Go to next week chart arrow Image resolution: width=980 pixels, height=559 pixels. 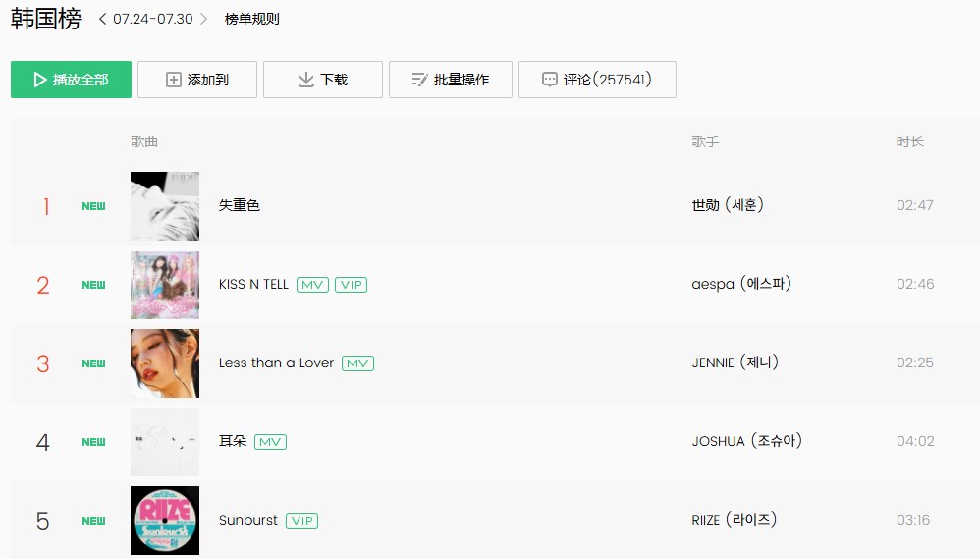(203, 19)
